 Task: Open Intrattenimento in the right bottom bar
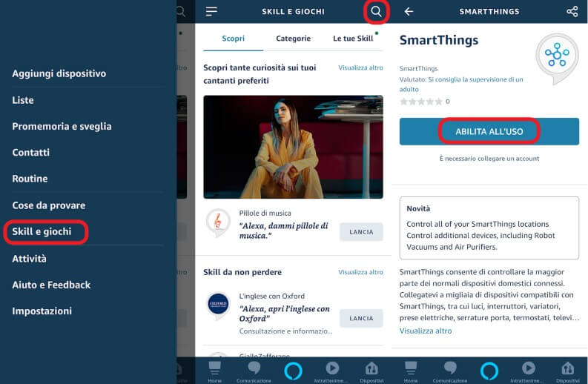click(x=529, y=372)
